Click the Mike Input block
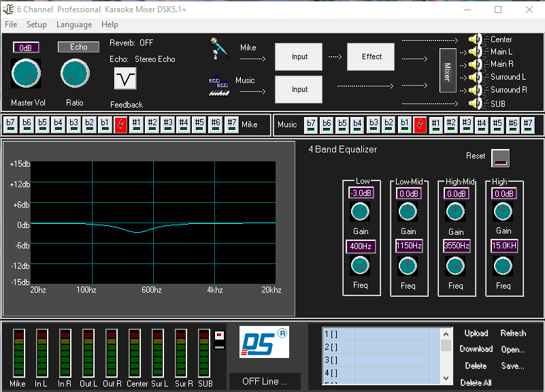545x392 pixels. (x=299, y=56)
